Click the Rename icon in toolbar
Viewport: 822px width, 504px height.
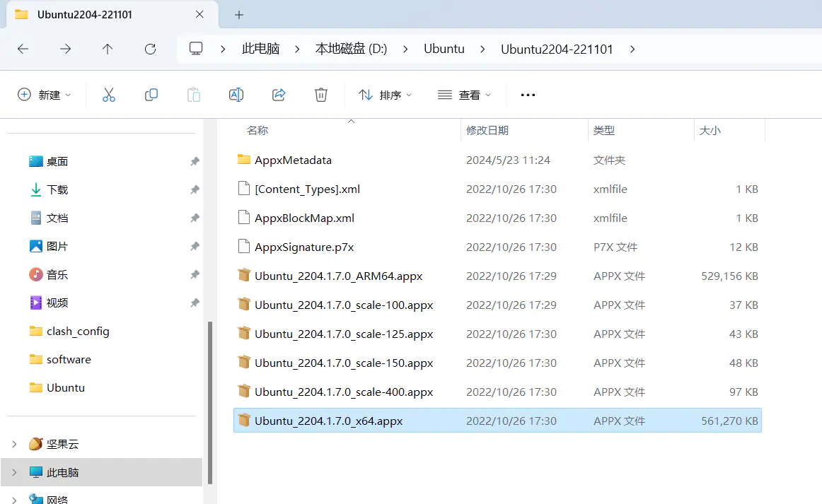[x=236, y=95]
